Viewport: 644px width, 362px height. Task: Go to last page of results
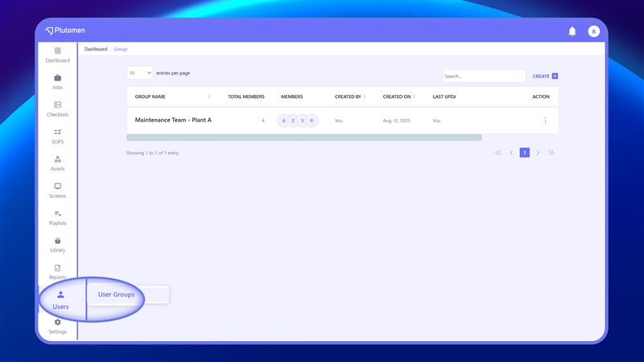pos(551,153)
